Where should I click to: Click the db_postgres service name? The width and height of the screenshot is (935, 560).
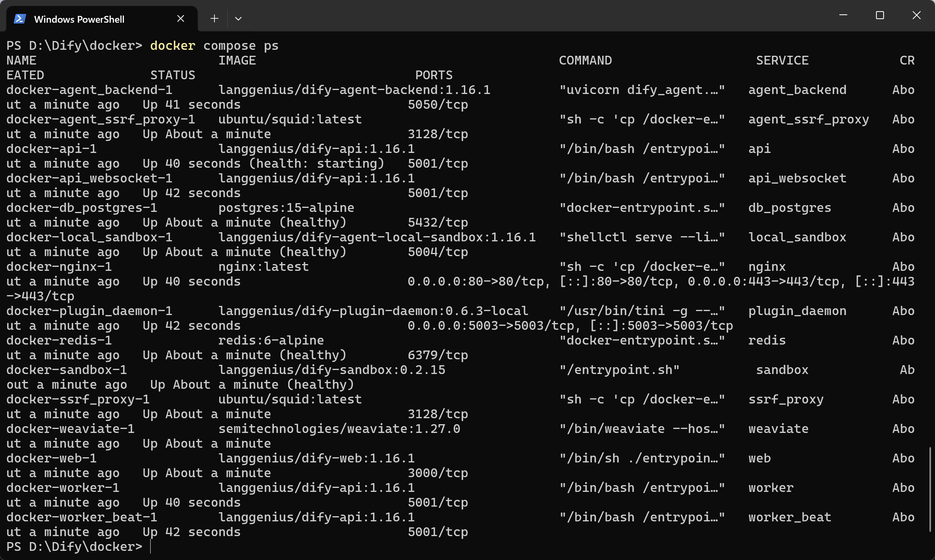(x=790, y=208)
